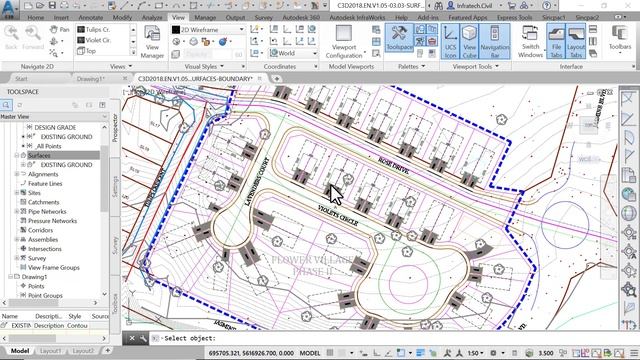Open the Autodesk App Store cart icon
This screenshot has height=360, width=640.
(x=511, y=6)
